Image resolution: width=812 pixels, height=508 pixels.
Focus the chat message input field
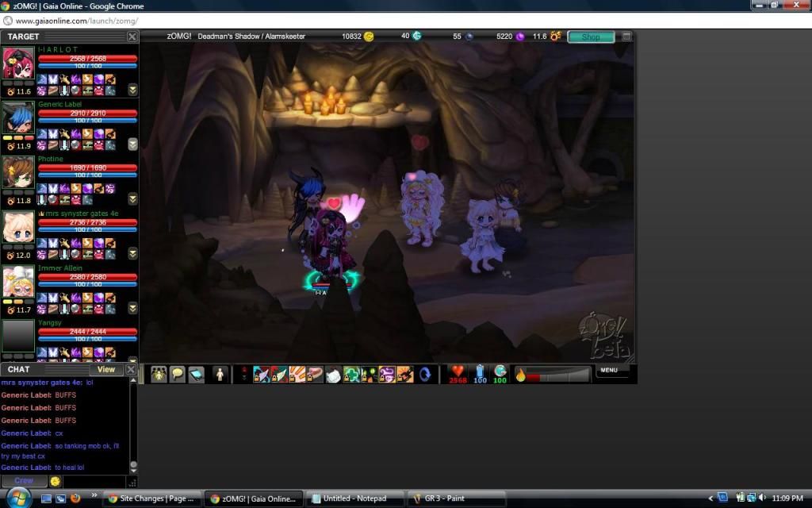(x=95, y=481)
